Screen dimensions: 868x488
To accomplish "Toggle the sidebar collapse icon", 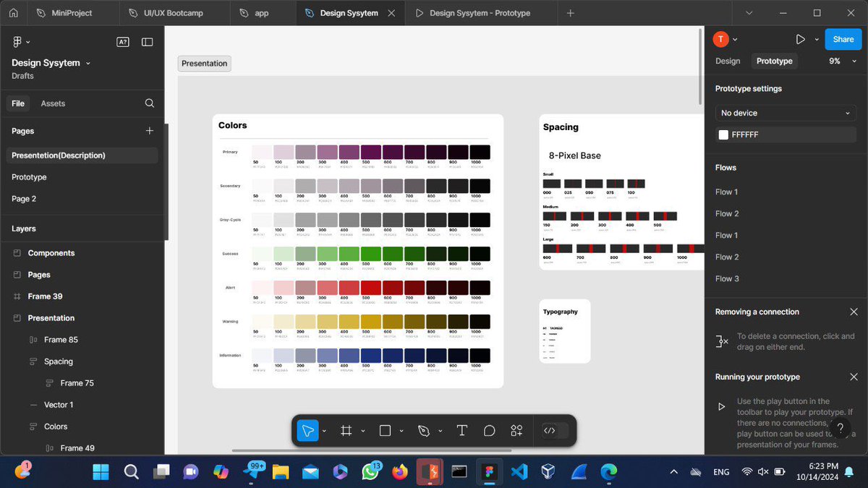I will (147, 42).
